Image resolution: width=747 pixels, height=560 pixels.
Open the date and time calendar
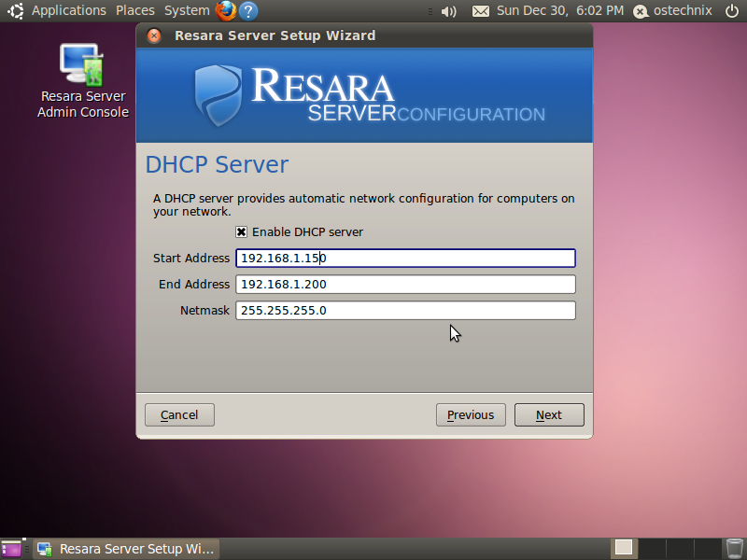click(559, 10)
